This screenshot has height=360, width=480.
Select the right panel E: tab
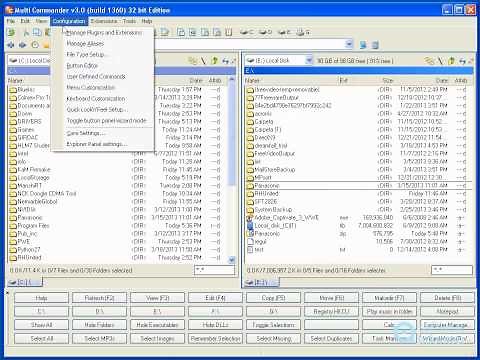pos(261,282)
